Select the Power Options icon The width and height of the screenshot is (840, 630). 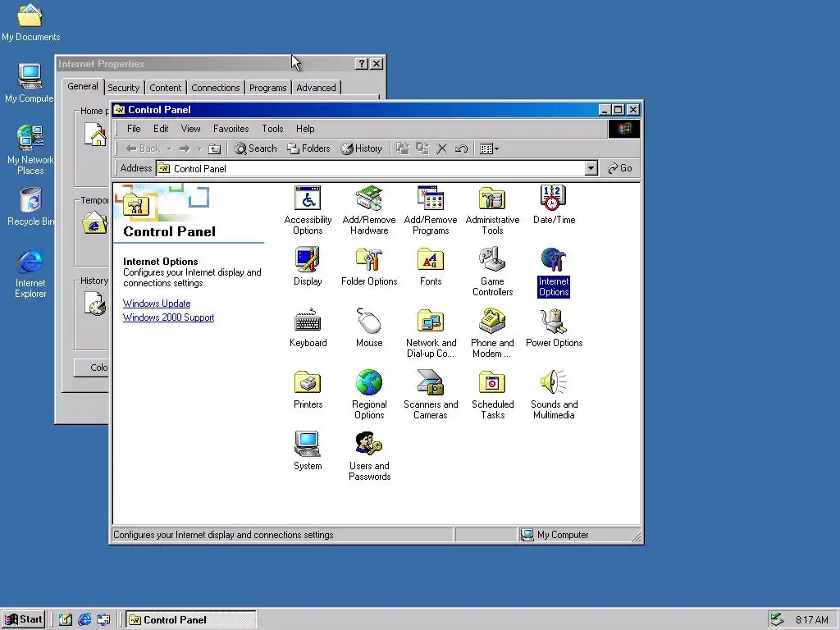point(554,328)
